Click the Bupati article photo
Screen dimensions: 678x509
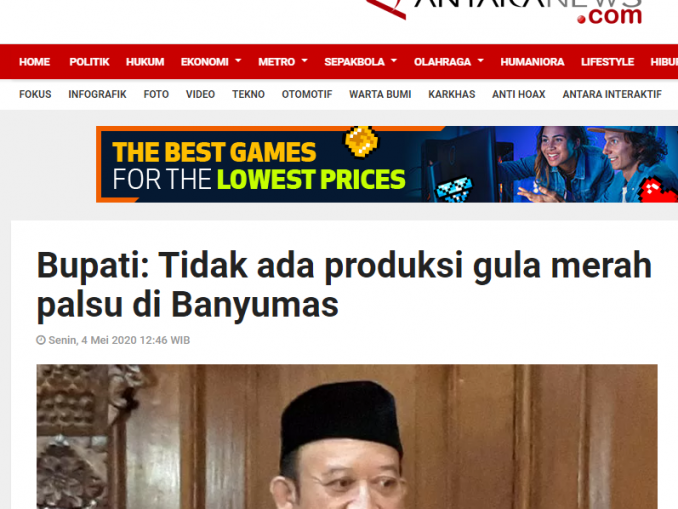point(347,436)
